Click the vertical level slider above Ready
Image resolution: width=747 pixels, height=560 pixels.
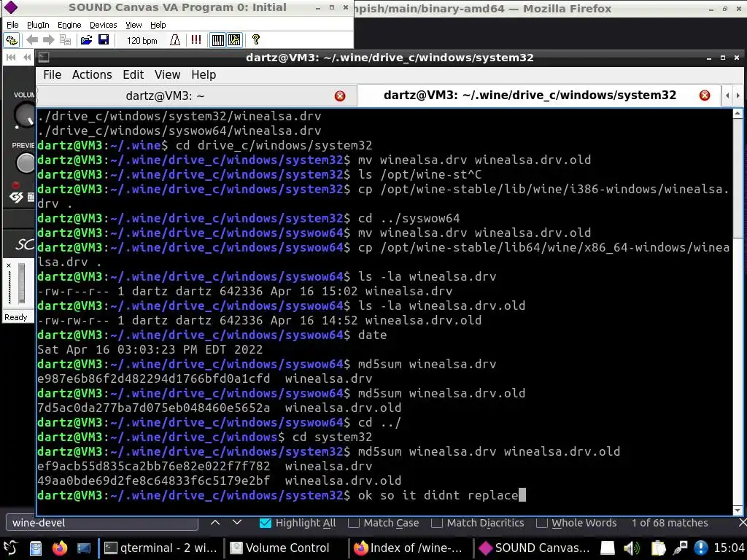pos(21,283)
